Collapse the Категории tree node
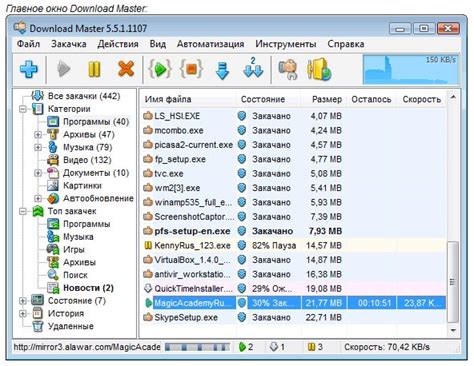The image size is (474, 366). tap(23, 109)
